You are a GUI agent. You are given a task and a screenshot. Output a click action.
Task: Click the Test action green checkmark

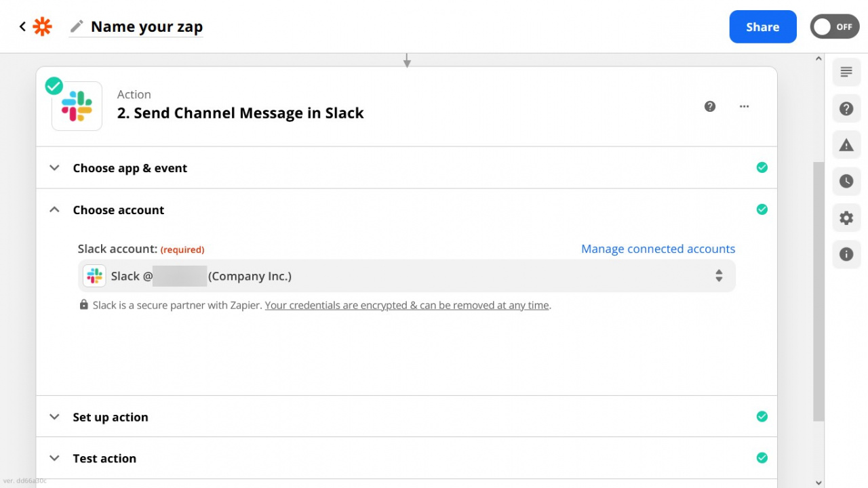click(762, 458)
